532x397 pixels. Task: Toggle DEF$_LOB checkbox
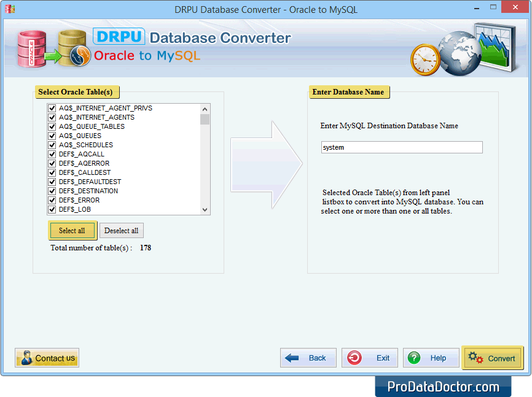tap(52, 209)
